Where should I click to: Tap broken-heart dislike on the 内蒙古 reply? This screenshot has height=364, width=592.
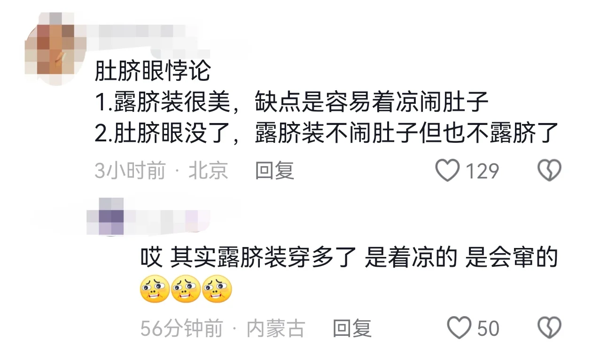[549, 328]
